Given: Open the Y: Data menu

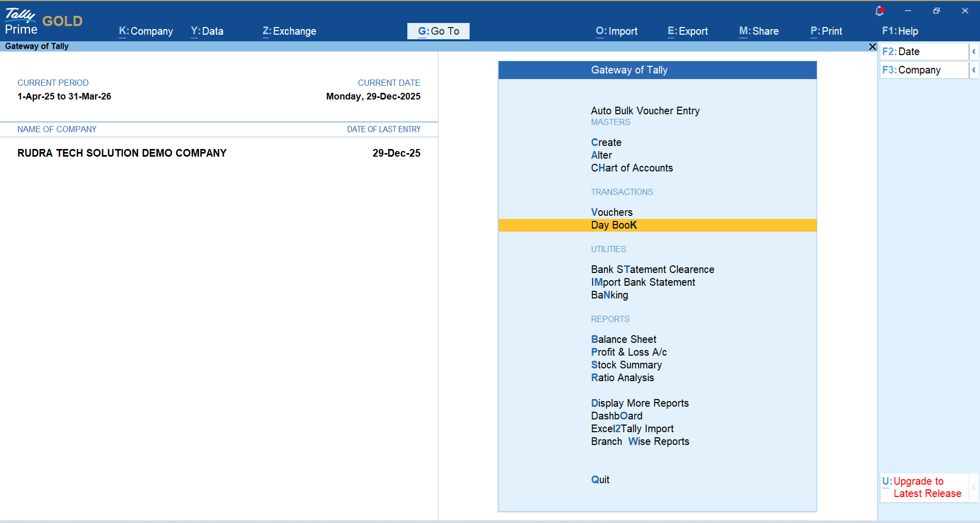Looking at the screenshot, I should coord(207,31).
